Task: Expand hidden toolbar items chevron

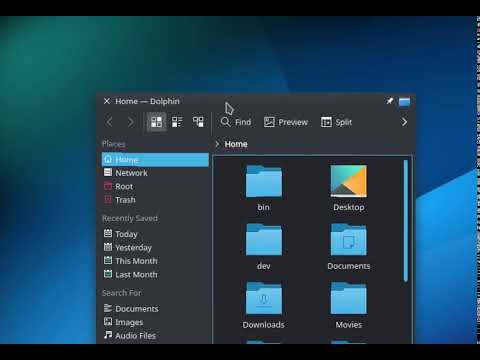Action: (x=404, y=122)
